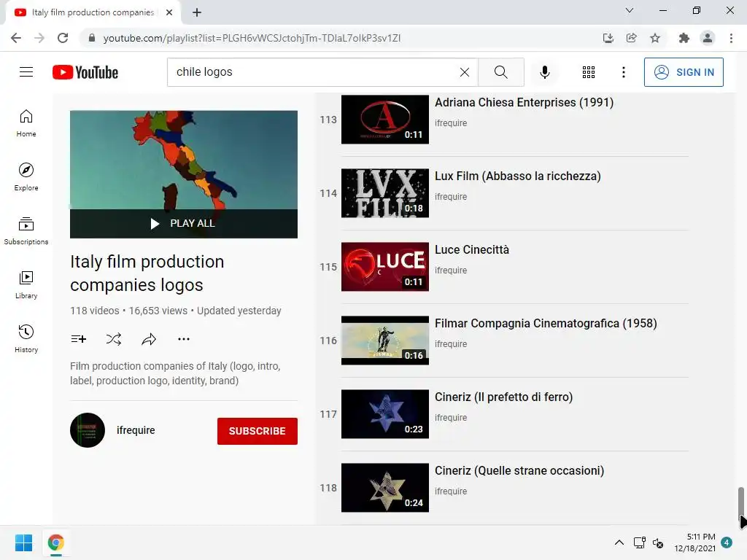Open Subscriptions in the sidebar
Viewport: 747px width, 560px height.
click(26, 231)
